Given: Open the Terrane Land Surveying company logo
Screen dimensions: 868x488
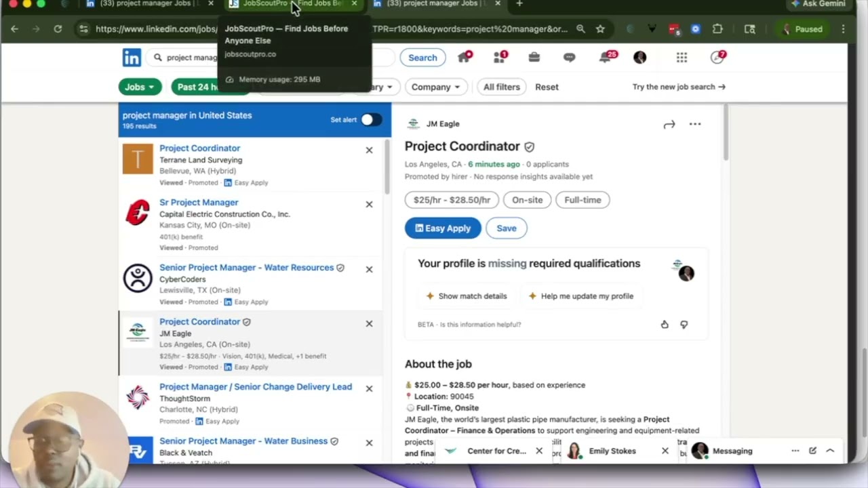Looking at the screenshot, I should [138, 159].
